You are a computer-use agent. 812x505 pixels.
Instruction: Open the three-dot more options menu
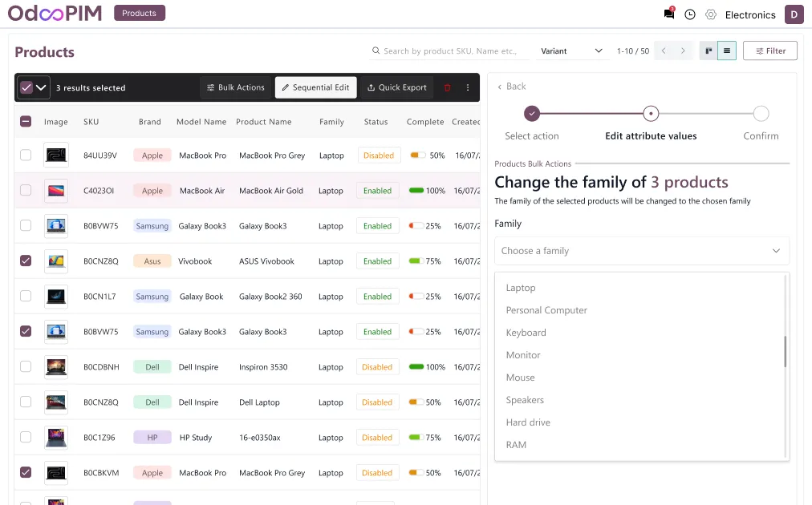[468, 87]
